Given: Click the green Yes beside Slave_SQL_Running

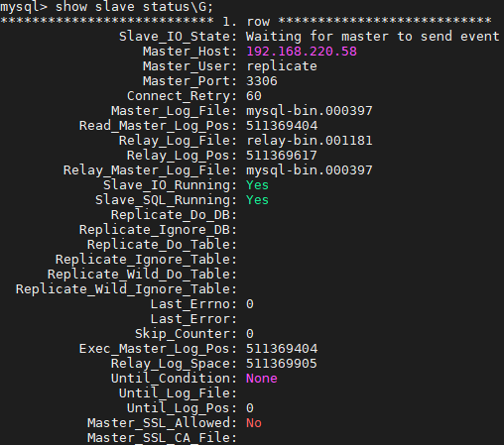Looking at the screenshot, I should (257, 200).
